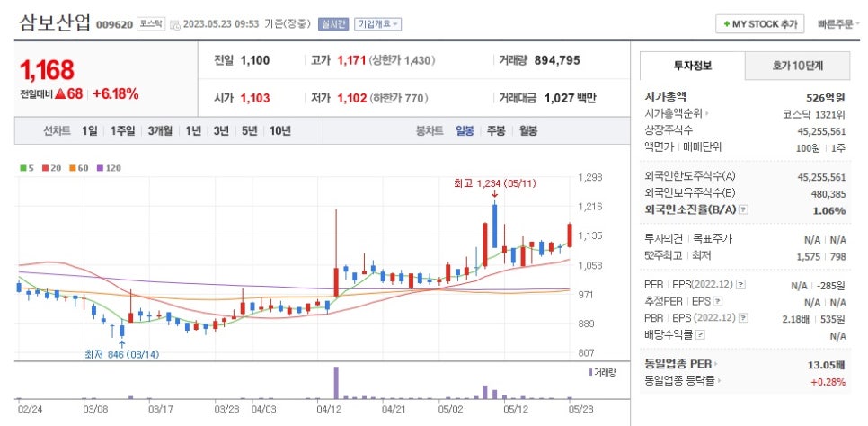Click the 최저 846 (03/14) chart marker
Image resolution: width=868 pixels, height=426 pixels.
[122, 354]
